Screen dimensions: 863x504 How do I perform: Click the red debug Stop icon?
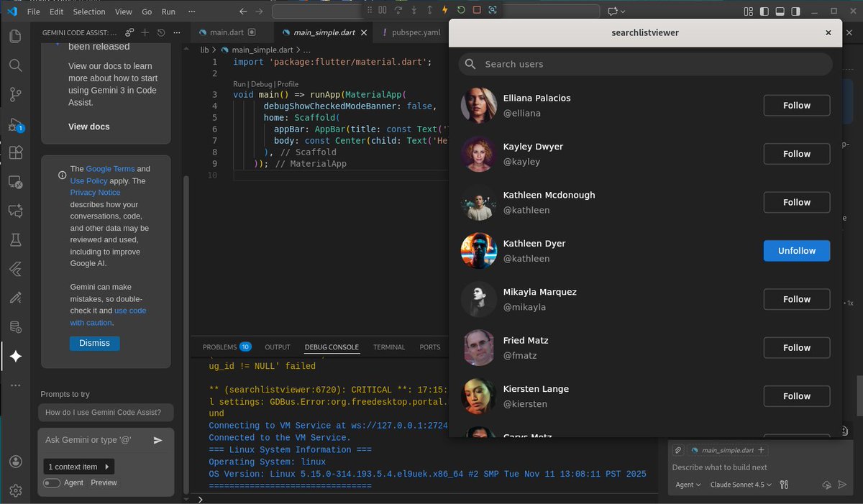(477, 10)
